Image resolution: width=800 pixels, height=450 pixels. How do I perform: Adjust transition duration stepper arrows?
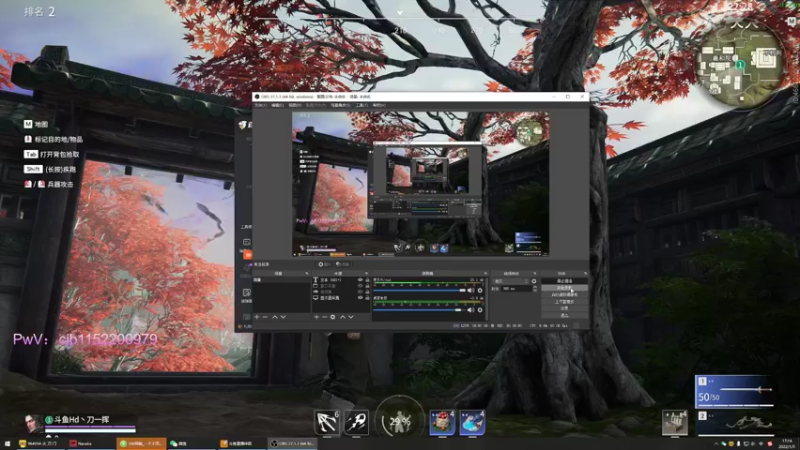(535, 288)
